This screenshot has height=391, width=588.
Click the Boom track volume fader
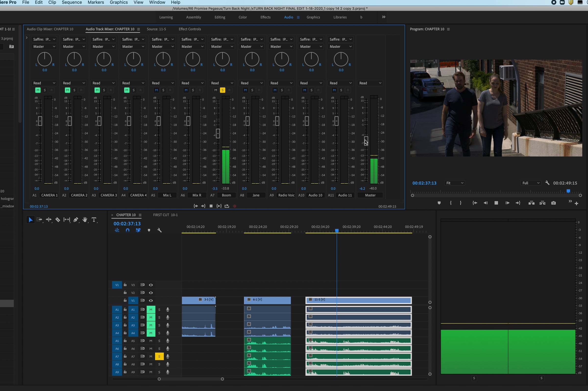[x=218, y=134]
